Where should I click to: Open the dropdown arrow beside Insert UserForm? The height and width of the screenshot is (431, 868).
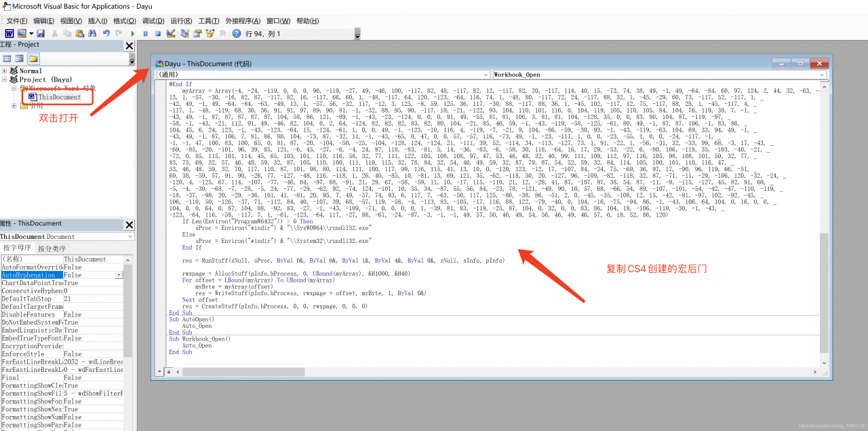point(31,33)
